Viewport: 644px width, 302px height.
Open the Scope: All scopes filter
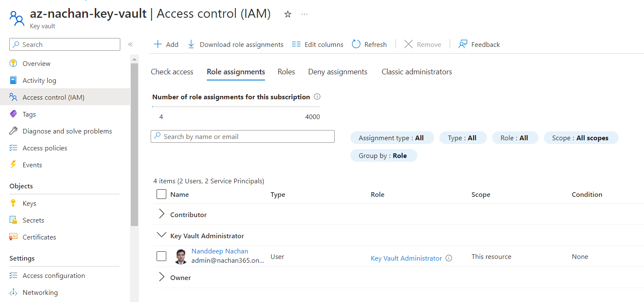pos(581,138)
